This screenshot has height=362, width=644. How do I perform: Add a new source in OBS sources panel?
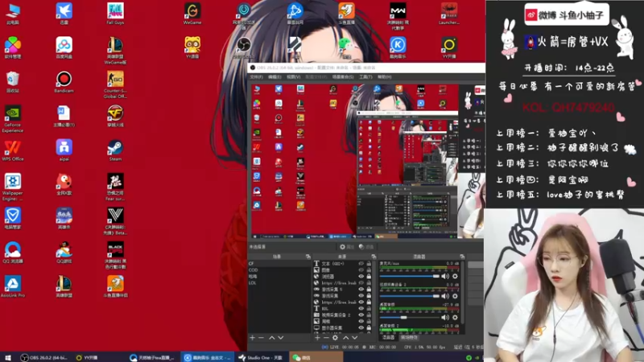(317, 337)
